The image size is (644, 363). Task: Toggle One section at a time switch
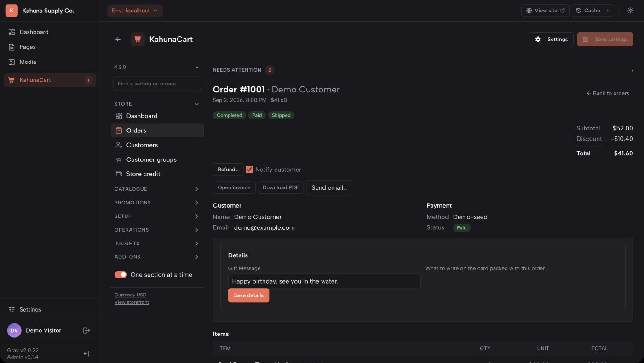coord(121,275)
